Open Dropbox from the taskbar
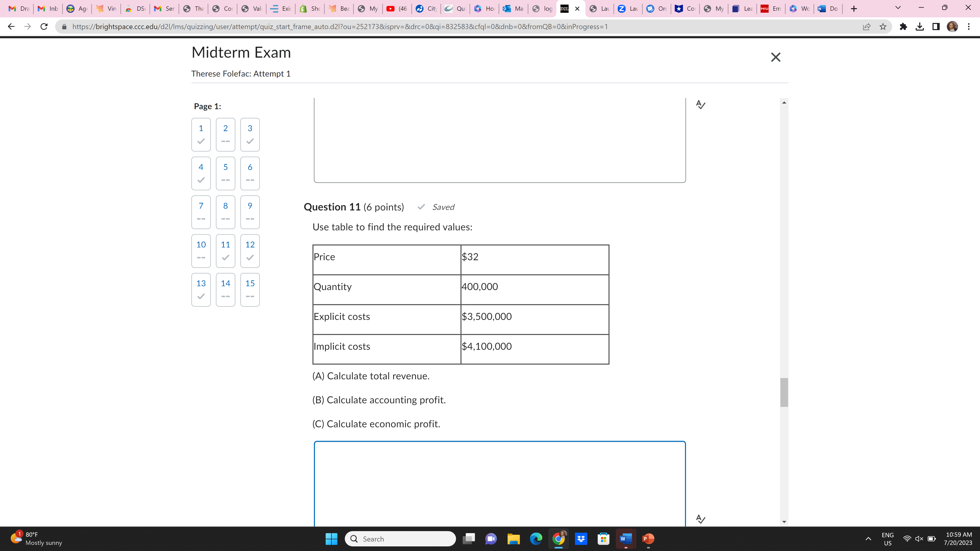980x551 pixels. click(x=581, y=539)
